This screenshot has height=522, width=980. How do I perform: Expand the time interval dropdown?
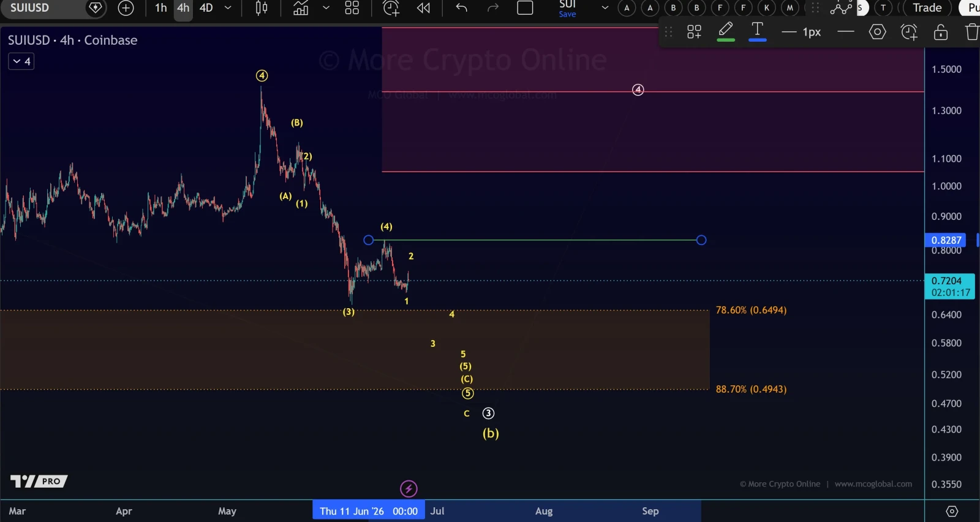coord(228,8)
